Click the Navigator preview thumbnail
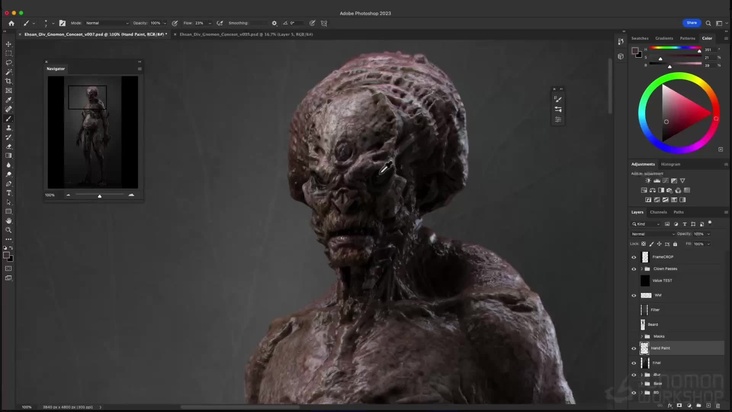The image size is (732, 412). (93, 133)
